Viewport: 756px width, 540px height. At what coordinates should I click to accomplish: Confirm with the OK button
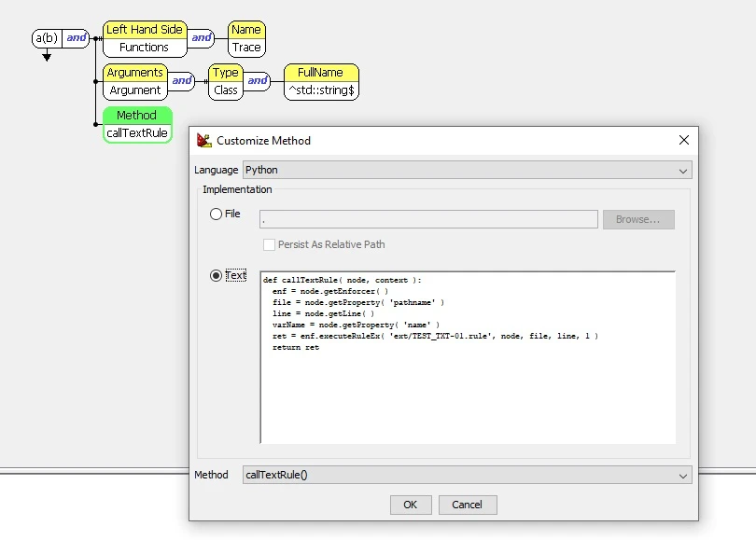click(411, 505)
